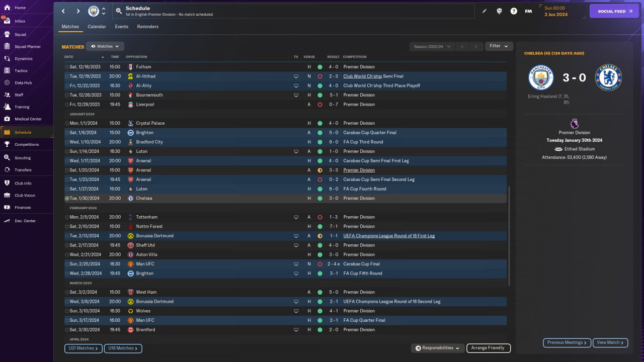Open the help question mark icon
This screenshot has height=362, width=644.
pos(514,11)
